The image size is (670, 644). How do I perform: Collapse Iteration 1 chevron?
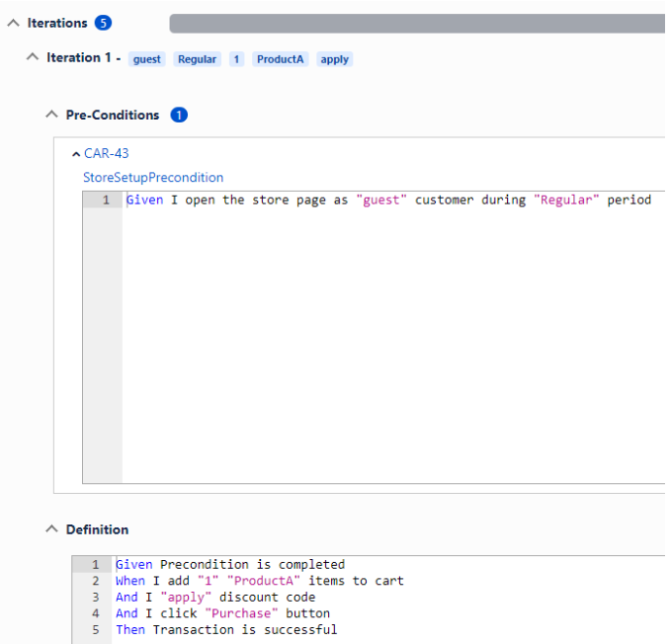33,57
